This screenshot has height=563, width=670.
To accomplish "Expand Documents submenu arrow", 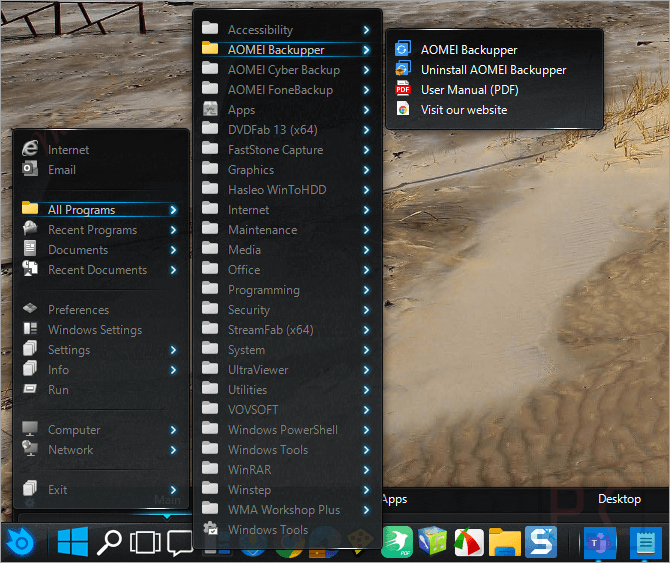I will click(x=173, y=250).
